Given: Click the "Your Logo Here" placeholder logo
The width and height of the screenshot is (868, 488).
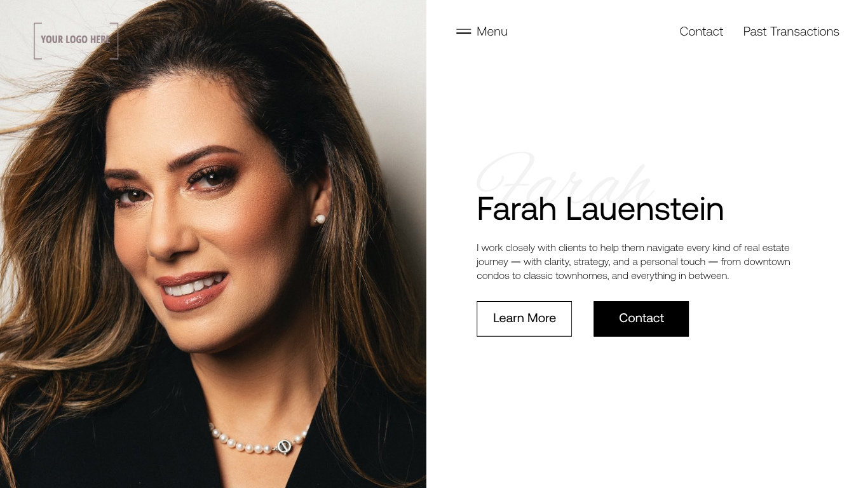Looking at the screenshot, I should (x=76, y=41).
